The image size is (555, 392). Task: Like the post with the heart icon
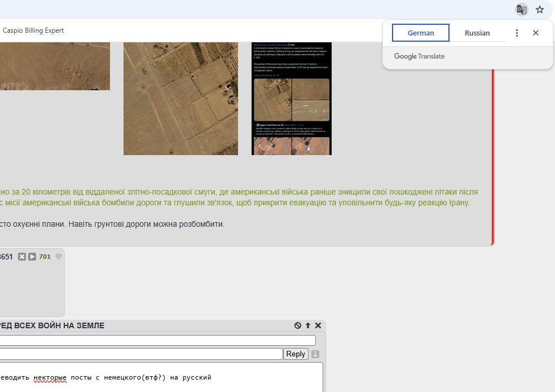(x=58, y=257)
